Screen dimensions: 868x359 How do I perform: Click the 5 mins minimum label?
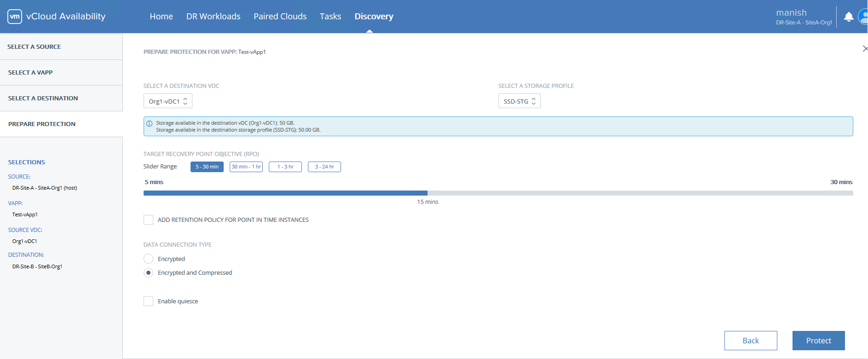(154, 182)
